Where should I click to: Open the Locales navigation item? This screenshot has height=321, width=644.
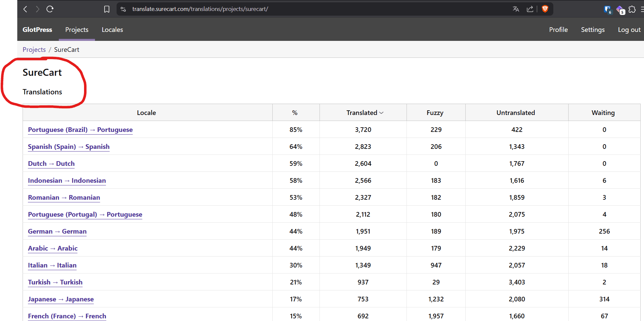[x=112, y=30]
